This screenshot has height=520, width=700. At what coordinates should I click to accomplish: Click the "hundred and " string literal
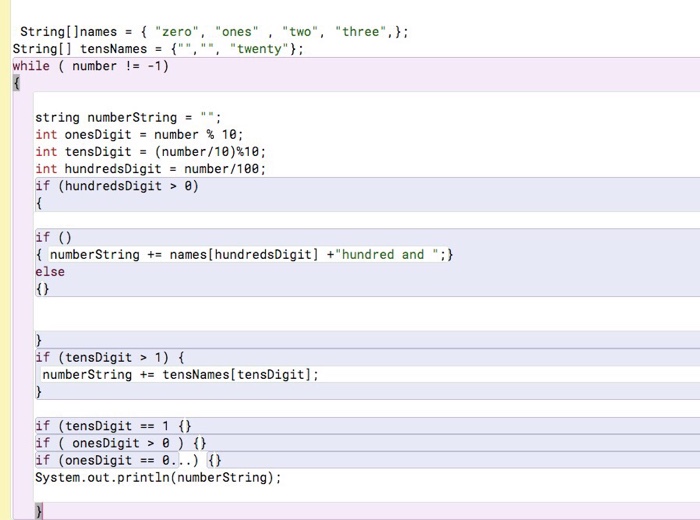point(387,255)
